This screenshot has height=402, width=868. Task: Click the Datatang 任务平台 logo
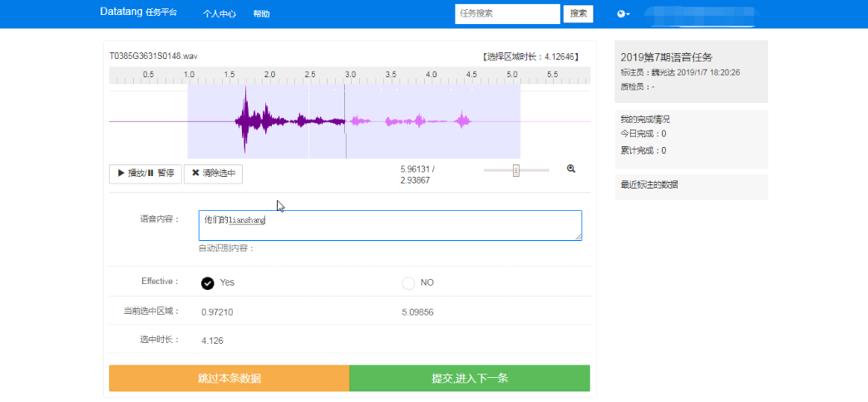(138, 13)
